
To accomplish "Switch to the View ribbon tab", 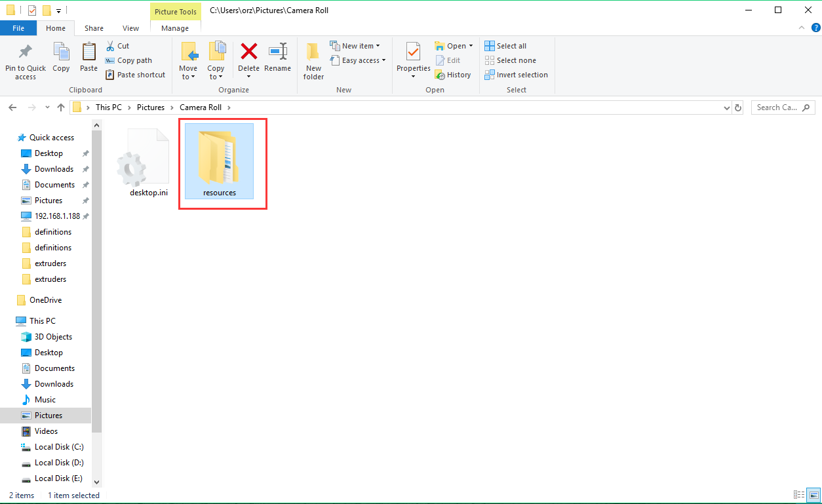I will click(130, 28).
